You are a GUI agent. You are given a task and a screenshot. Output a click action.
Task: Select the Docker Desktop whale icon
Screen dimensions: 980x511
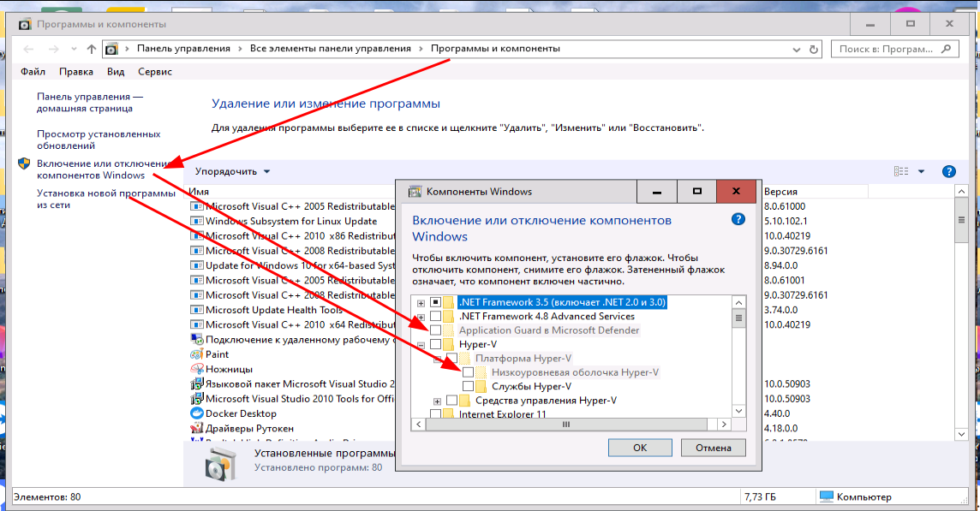tap(197, 413)
